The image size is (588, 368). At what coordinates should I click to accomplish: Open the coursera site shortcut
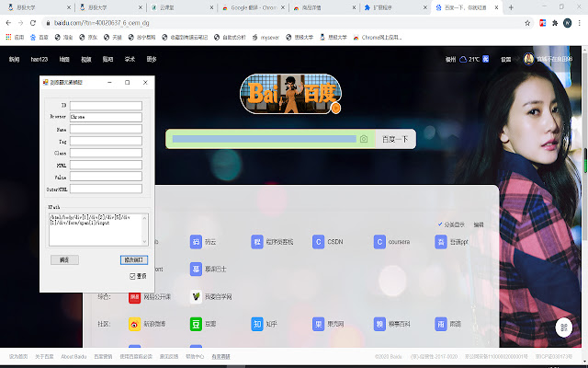[x=392, y=242]
